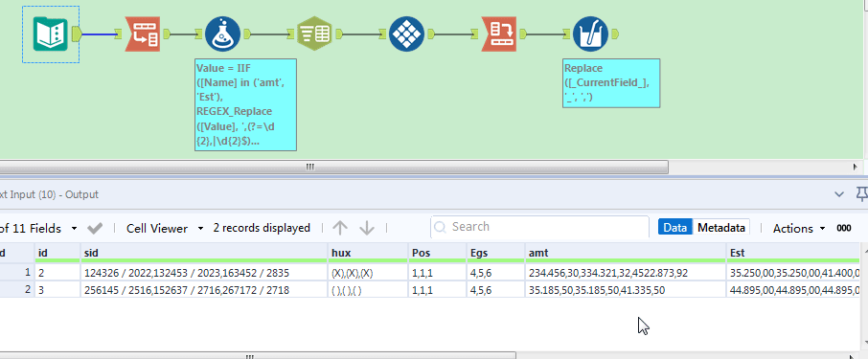
Task: Collapse the results panel chevron
Action: [x=840, y=194]
